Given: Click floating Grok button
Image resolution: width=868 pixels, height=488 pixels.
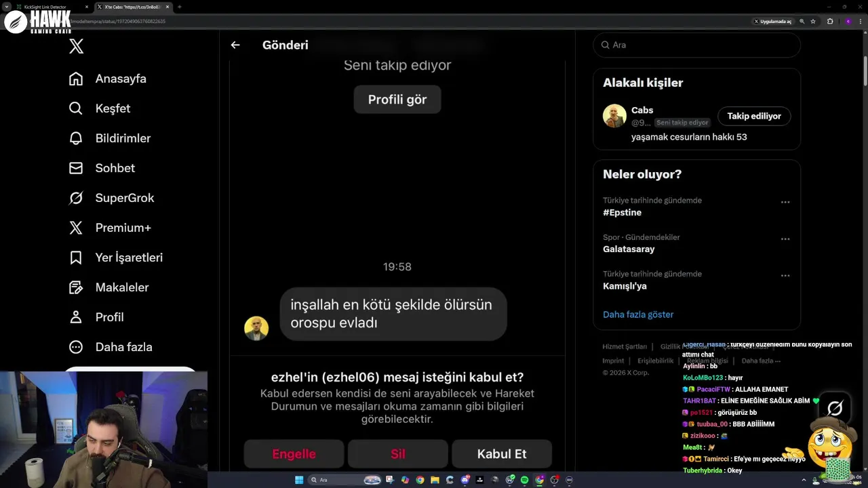Looking at the screenshot, I should 835,407.
